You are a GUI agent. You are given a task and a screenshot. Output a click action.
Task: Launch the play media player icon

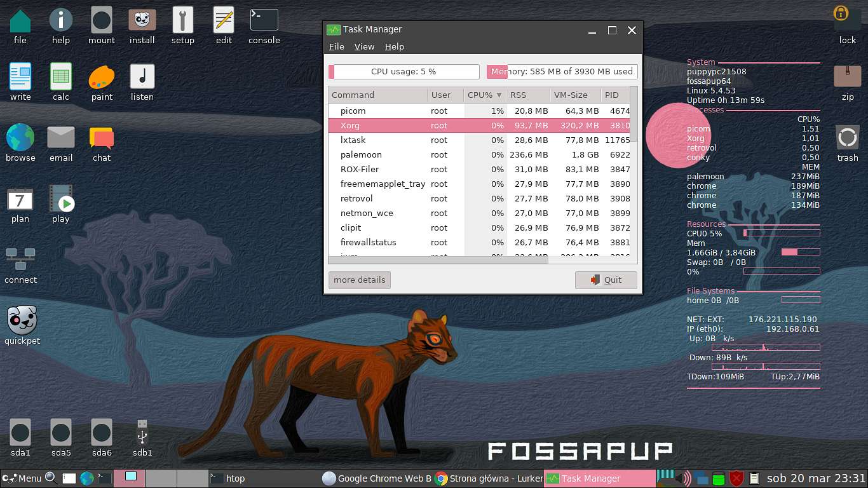click(61, 198)
